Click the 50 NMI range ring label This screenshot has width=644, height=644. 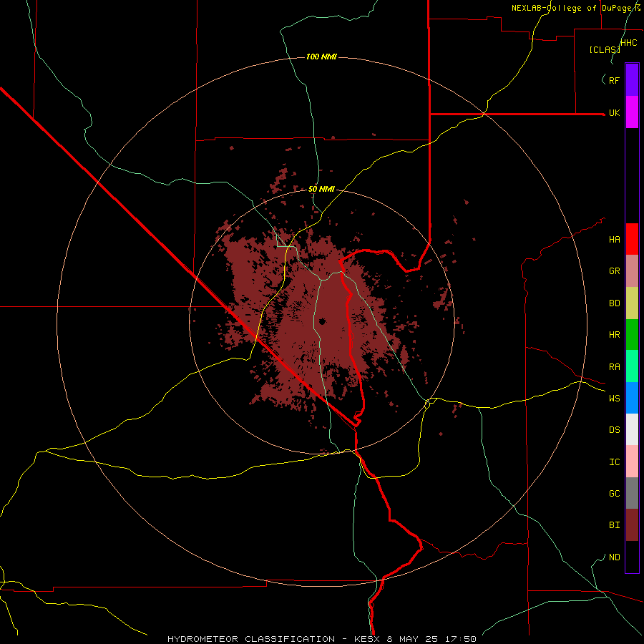pos(321,189)
